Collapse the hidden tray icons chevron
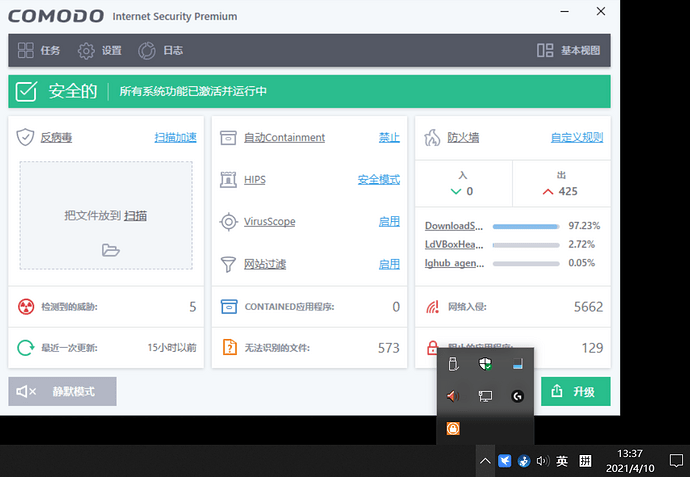 485,461
